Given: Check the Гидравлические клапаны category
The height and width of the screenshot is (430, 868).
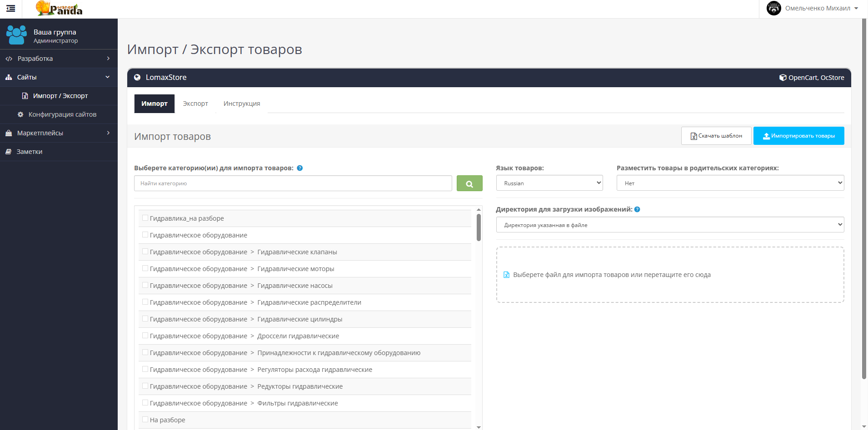Looking at the screenshot, I should click(145, 252).
